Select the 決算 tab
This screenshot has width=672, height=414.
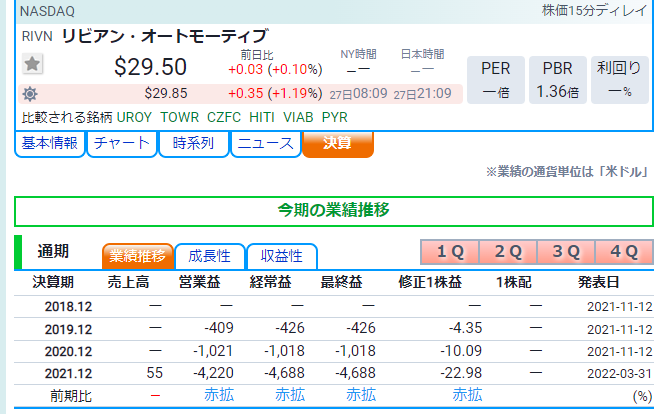coord(338,144)
